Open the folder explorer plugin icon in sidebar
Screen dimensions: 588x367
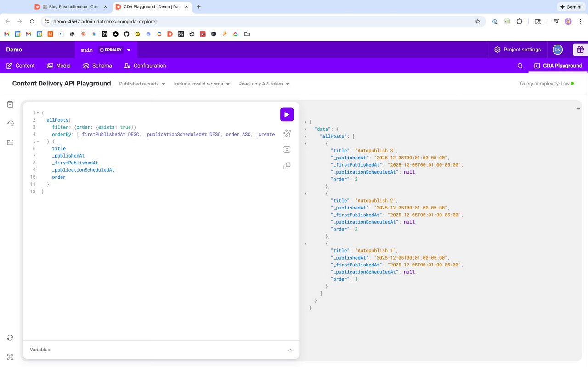[x=10, y=142]
